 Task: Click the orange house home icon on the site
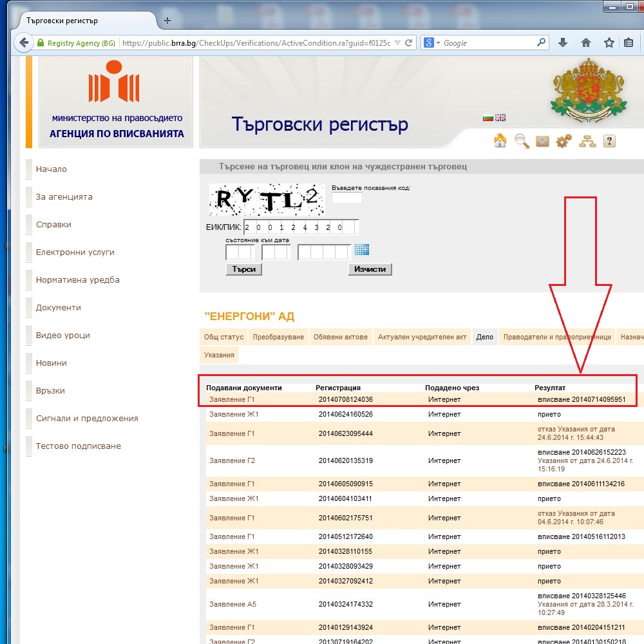500,141
